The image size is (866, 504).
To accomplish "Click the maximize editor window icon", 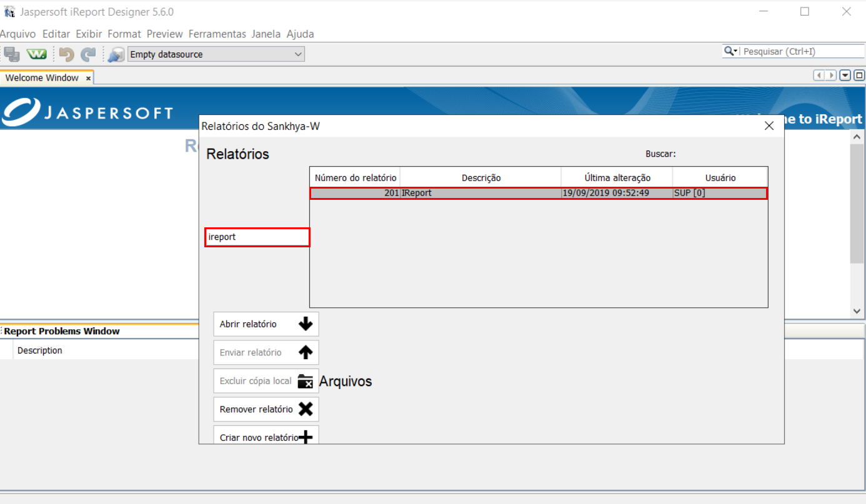I will pyautogui.click(x=859, y=76).
